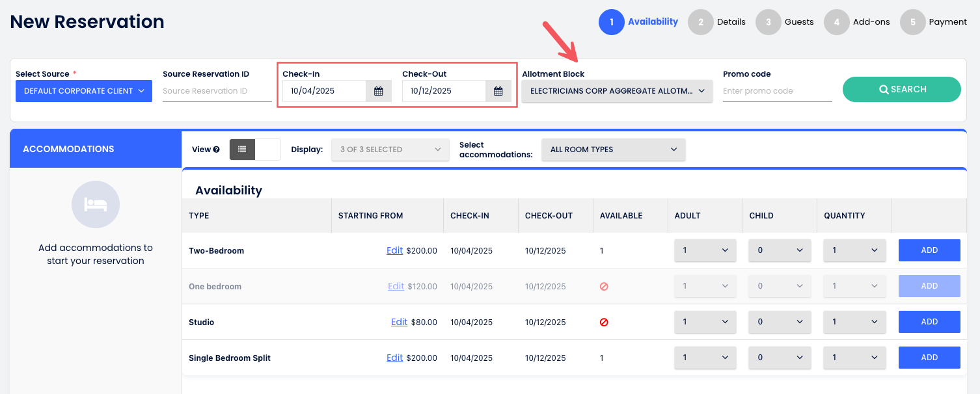The width and height of the screenshot is (980, 394).
Task: Open the Allotment Block dropdown
Action: coord(617,91)
